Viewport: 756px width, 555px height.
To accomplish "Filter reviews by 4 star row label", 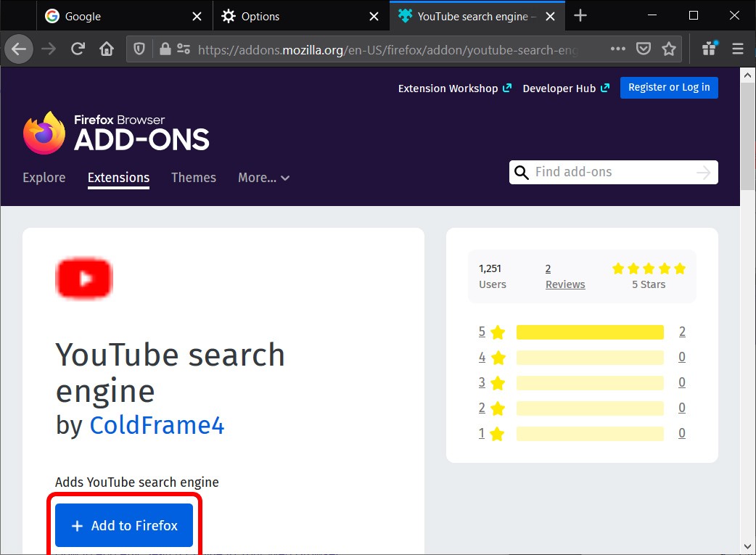I will click(x=491, y=357).
